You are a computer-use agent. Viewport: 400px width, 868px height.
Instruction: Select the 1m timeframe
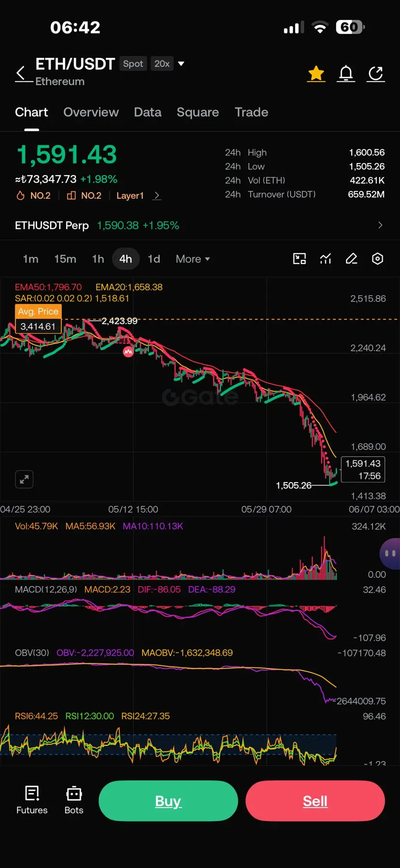click(30, 259)
